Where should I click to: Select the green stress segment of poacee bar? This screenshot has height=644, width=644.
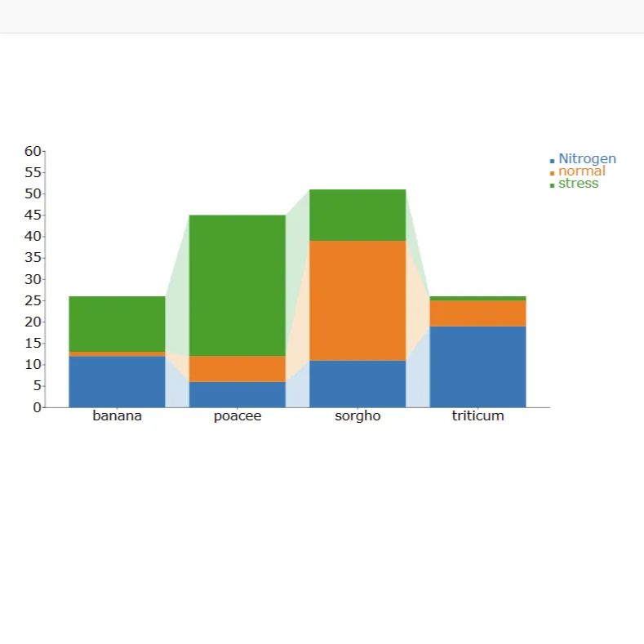(x=238, y=286)
